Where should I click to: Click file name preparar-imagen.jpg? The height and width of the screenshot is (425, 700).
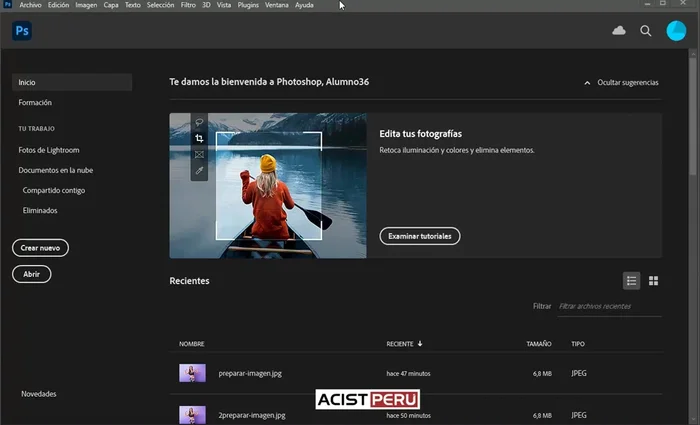[x=250, y=374]
